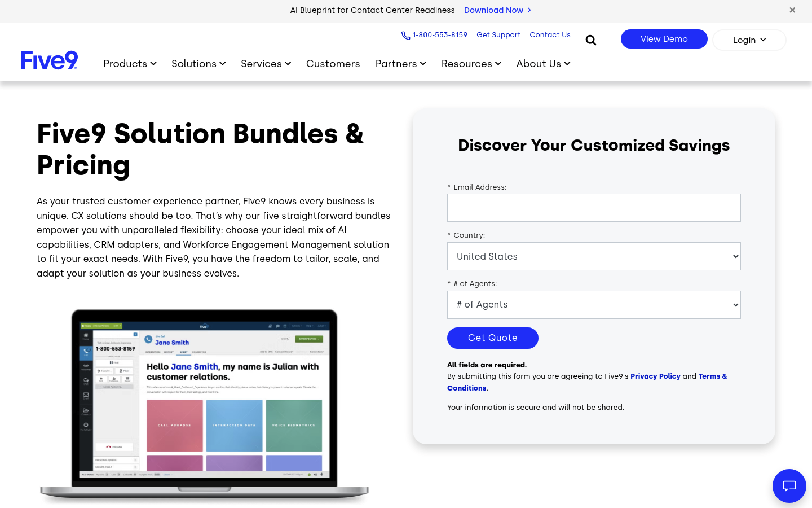Viewport: 812px width, 508px height.
Task: Click 'AI Blueprint for Contact Center Readiness' text
Action: (373, 10)
